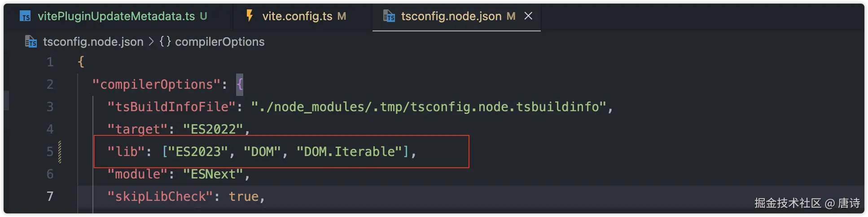Image resolution: width=868 pixels, height=217 pixels.
Task: Click the Vite lightning bolt icon
Action: coord(250,16)
